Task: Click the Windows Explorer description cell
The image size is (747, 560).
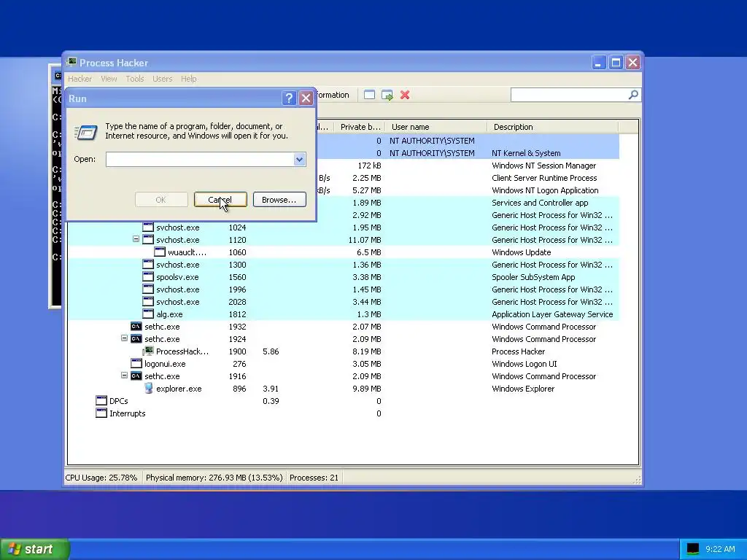Action: pyautogui.click(x=523, y=389)
